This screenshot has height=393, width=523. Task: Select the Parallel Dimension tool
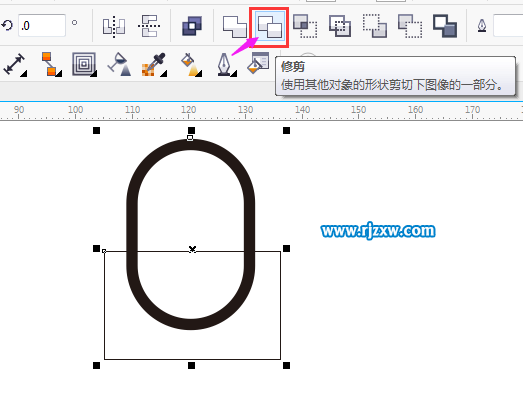14,64
